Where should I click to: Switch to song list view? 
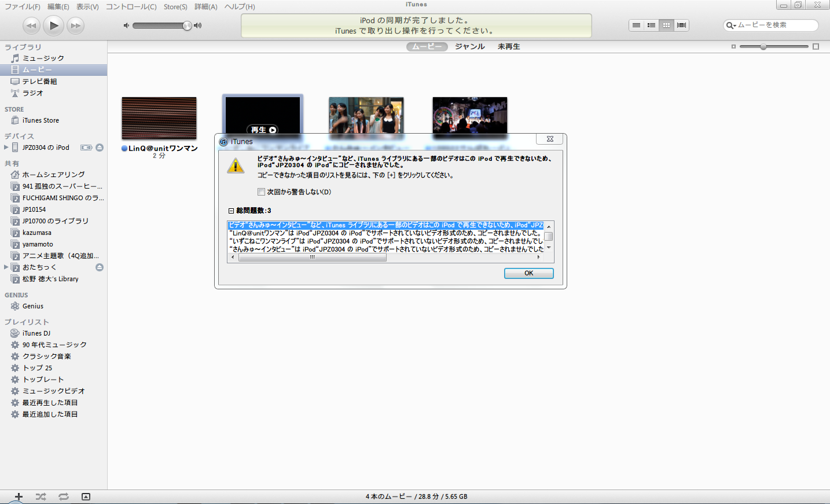click(636, 25)
